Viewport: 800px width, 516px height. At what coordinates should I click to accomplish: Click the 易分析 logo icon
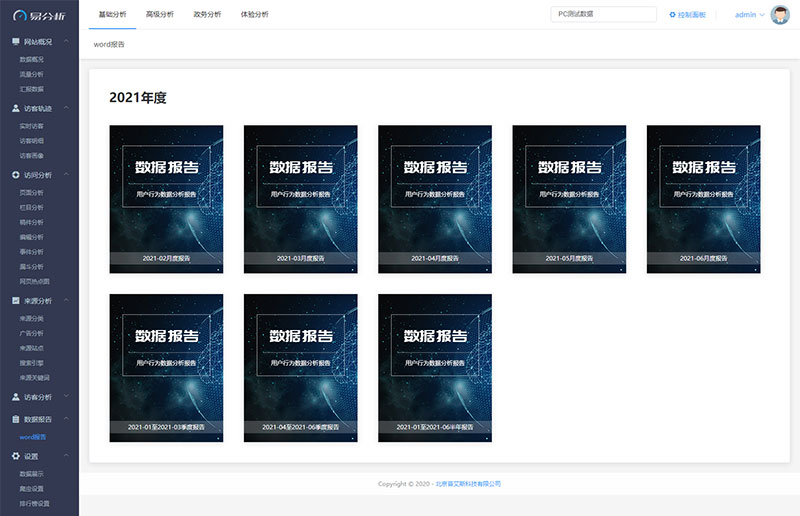19,15
